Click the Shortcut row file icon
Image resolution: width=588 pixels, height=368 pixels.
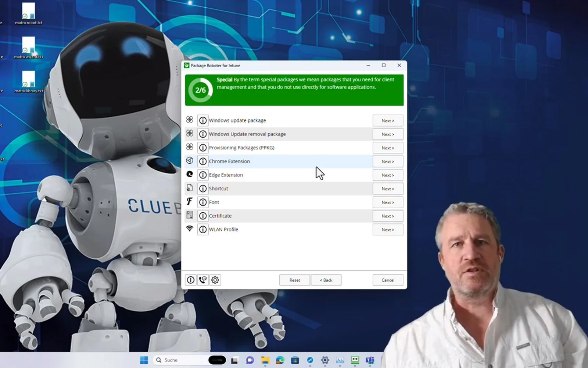coord(190,188)
